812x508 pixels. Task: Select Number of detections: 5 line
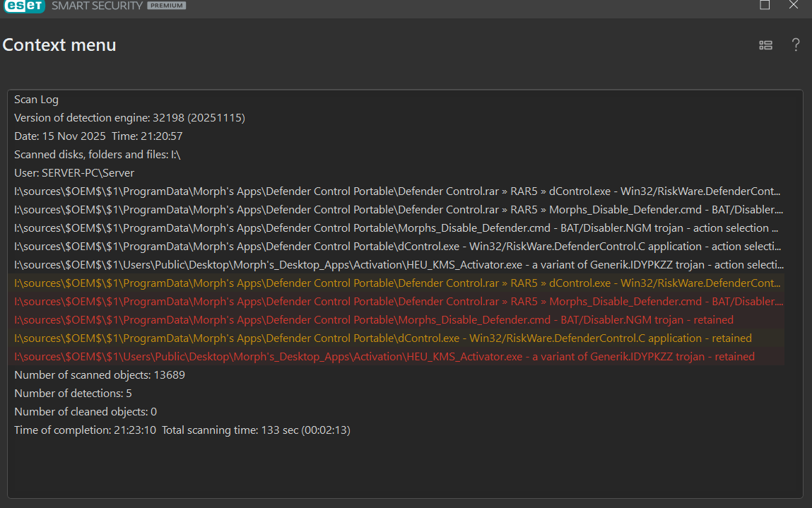coord(73,394)
